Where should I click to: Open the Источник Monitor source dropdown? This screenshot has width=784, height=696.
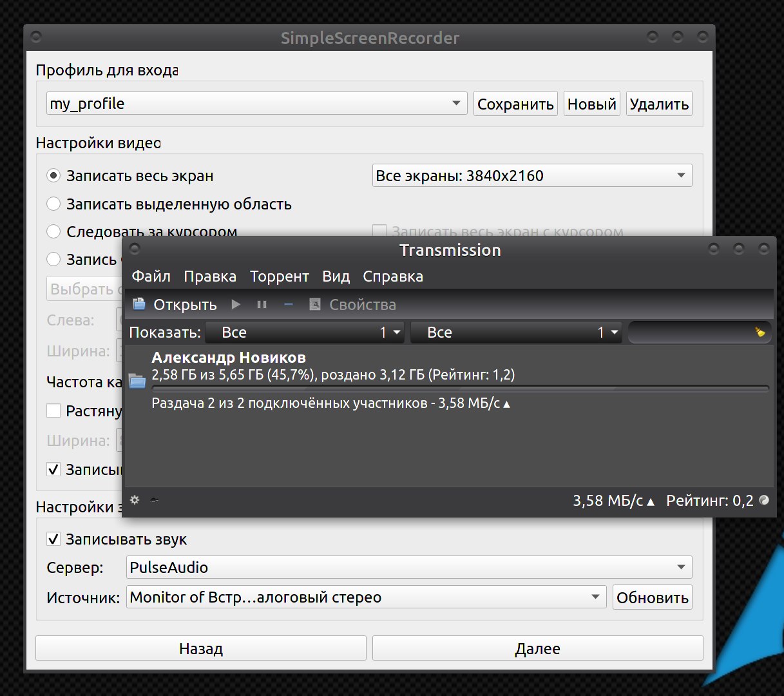(x=367, y=597)
